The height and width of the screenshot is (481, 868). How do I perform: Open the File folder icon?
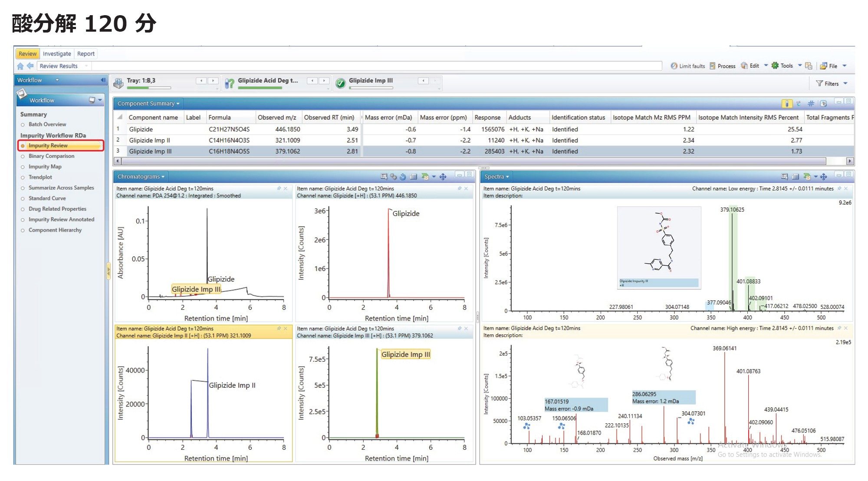[x=823, y=66]
